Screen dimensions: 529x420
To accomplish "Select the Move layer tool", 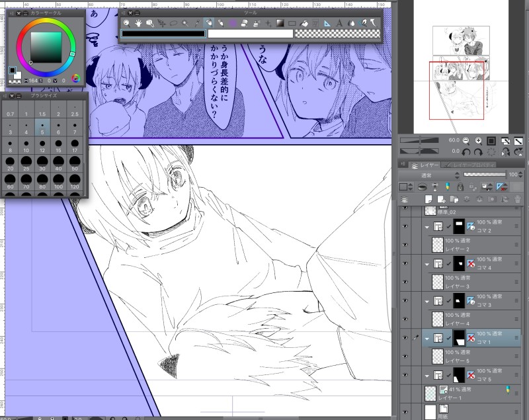I will 162,23.
